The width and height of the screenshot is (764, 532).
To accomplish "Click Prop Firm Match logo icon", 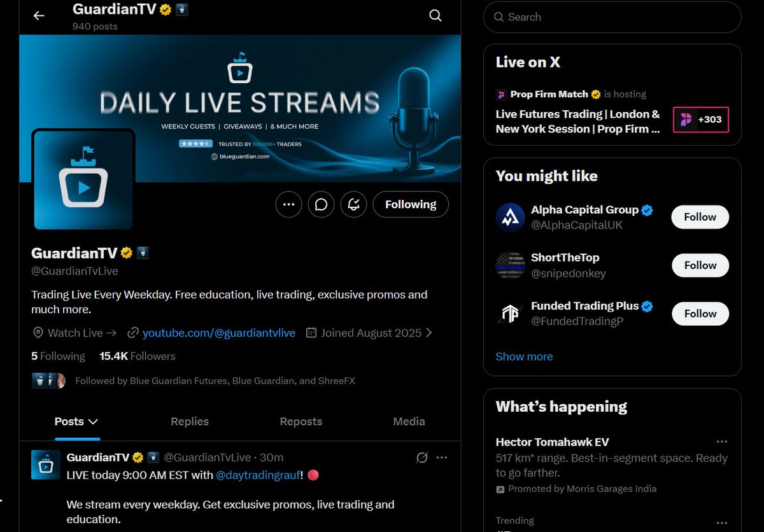I will (x=501, y=94).
